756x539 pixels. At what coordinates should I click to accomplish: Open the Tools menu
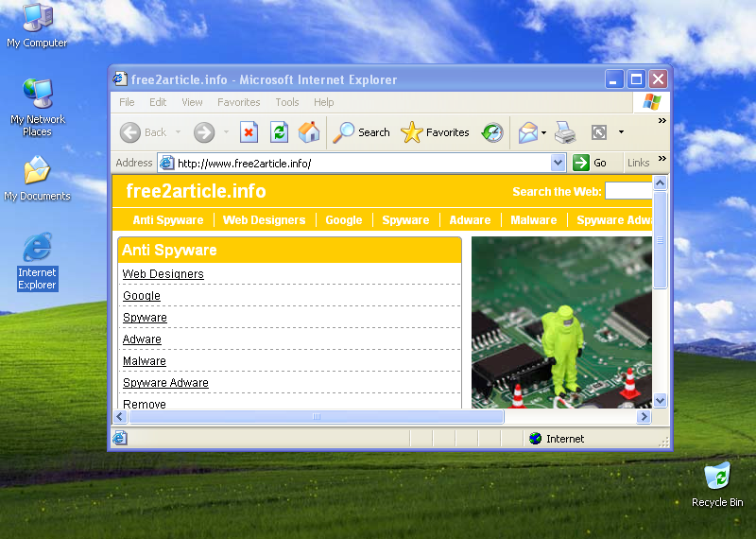(x=287, y=102)
